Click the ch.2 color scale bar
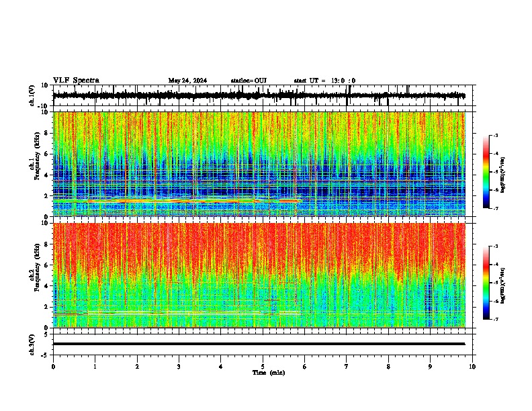This screenshot has width=532, height=411. [486, 283]
